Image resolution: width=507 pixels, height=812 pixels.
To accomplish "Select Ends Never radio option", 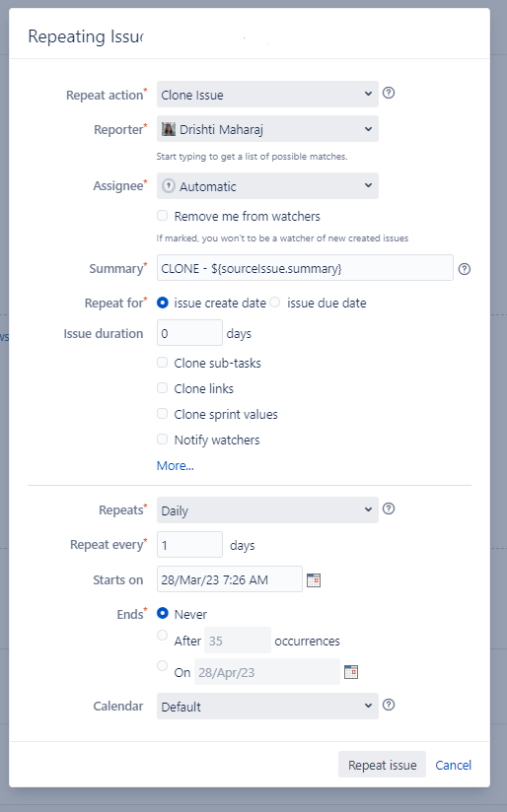I will pyautogui.click(x=163, y=613).
